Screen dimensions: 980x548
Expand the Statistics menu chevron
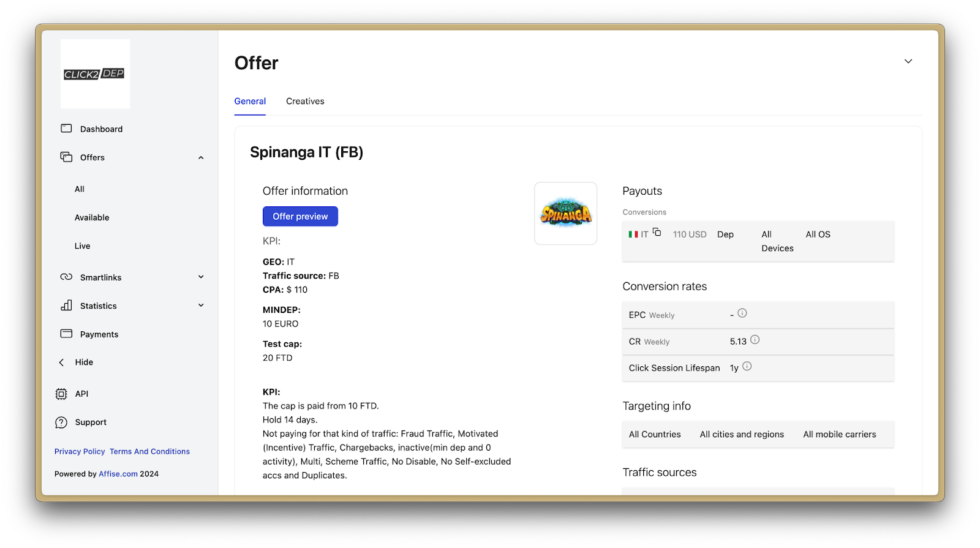pyautogui.click(x=201, y=305)
